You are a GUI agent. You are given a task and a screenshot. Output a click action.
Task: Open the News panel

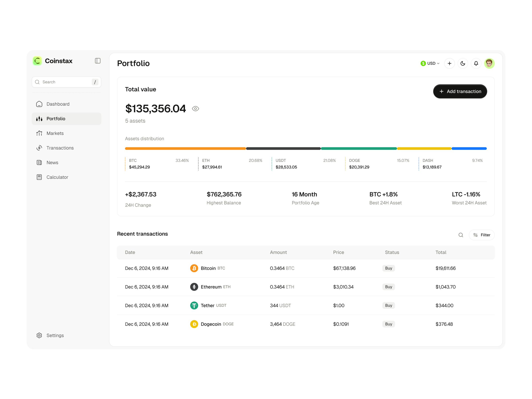pyautogui.click(x=53, y=162)
